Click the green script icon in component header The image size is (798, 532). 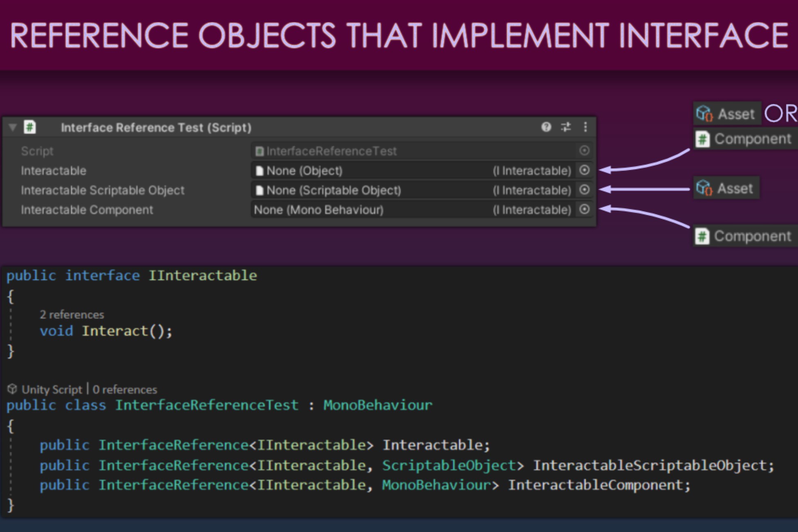pos(29,127)
